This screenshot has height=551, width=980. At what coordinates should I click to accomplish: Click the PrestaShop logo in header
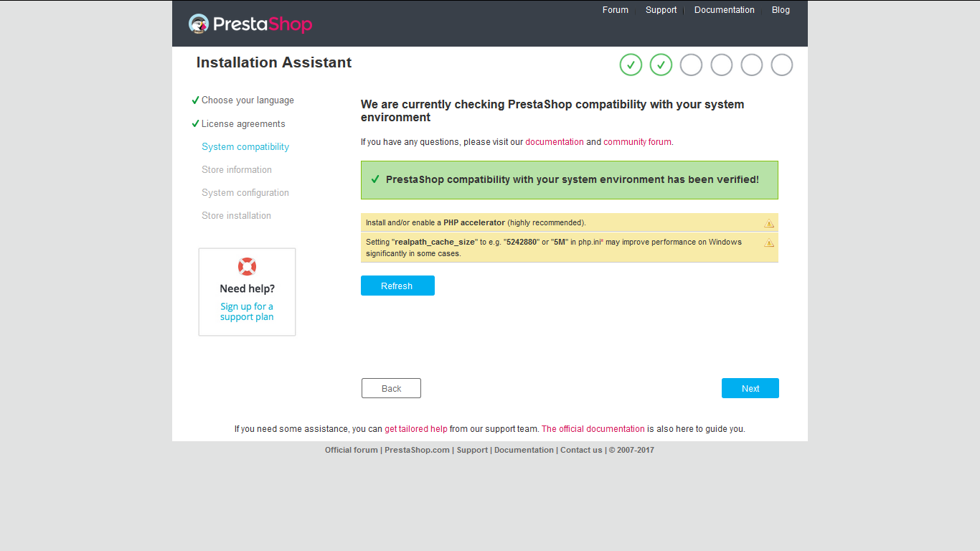click(x=250, y=24)
